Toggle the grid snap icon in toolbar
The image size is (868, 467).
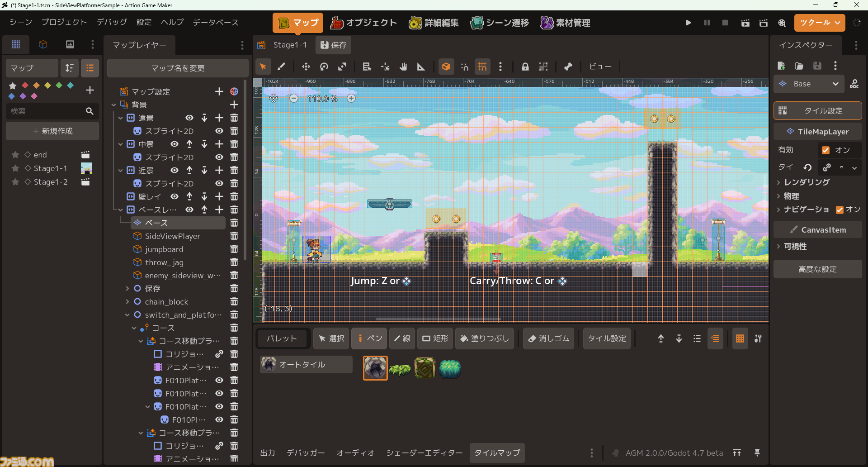point(482,67)
